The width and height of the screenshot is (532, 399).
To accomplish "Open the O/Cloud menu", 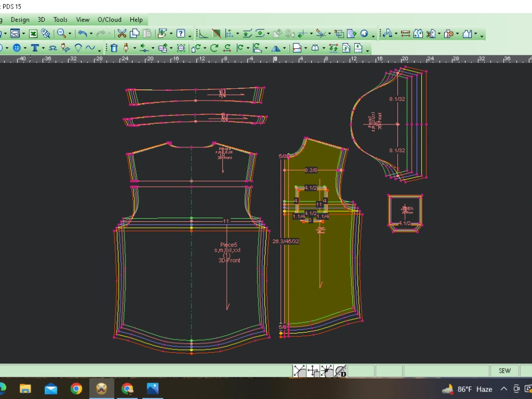I will 109,20.
